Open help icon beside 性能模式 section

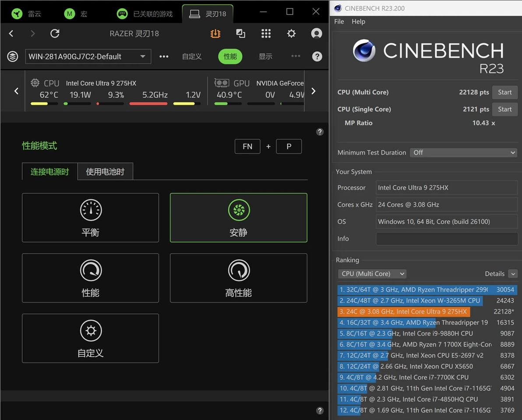point(320,132)
